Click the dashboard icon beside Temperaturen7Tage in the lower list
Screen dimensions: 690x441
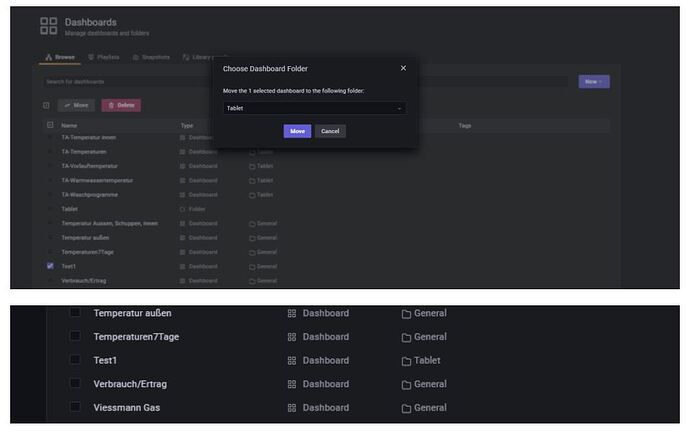(x=292, y=337)
